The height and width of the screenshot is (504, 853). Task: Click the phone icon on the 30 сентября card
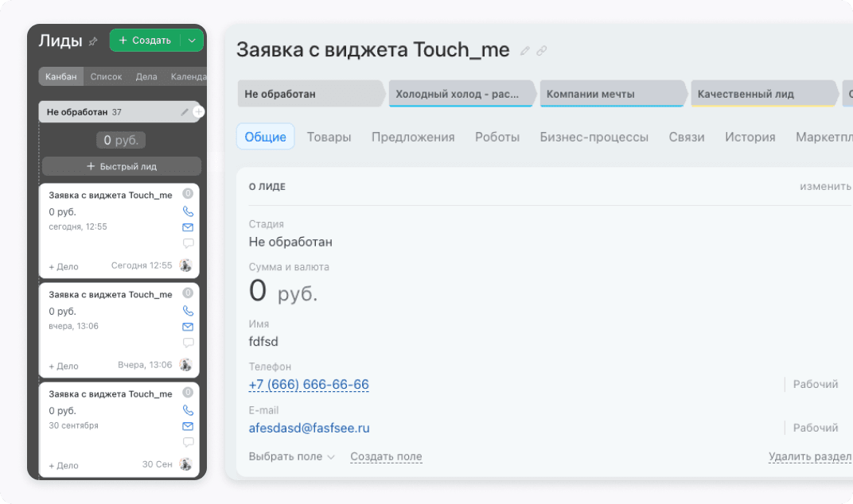[188, 410]
